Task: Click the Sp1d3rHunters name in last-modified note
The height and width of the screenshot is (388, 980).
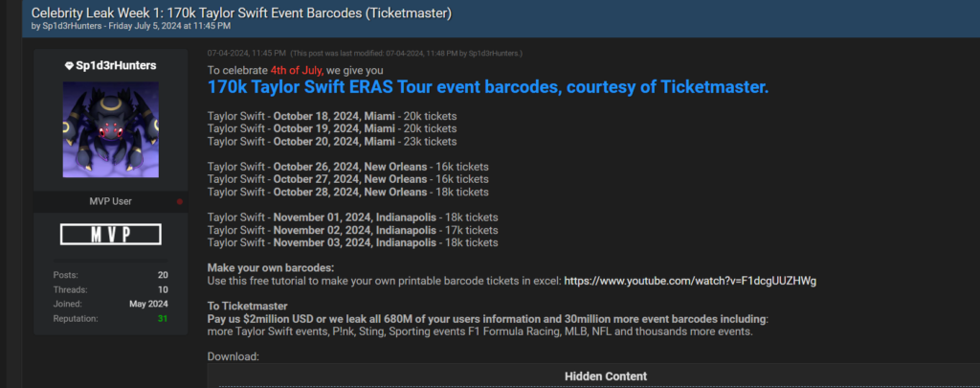Action: click(494, 53)
